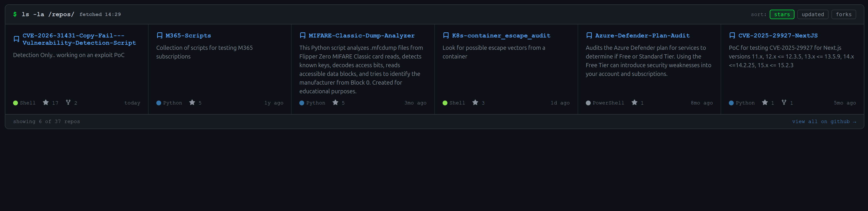This screenshot has width=868, height=211.
Task: Click repo icon beside CVE-2026-31431-Copy-Fail title
Action: (16, 39)
